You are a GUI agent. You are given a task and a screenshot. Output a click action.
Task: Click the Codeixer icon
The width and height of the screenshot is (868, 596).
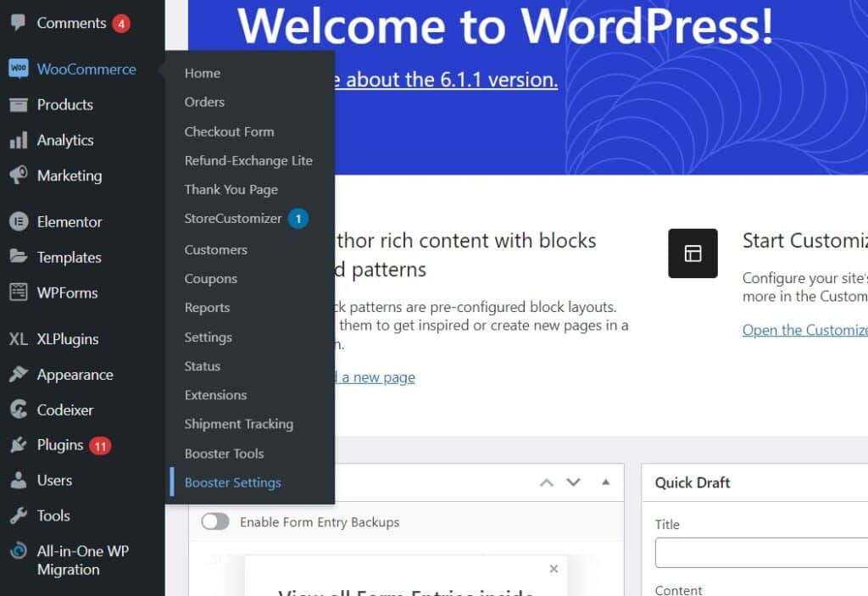19,409
